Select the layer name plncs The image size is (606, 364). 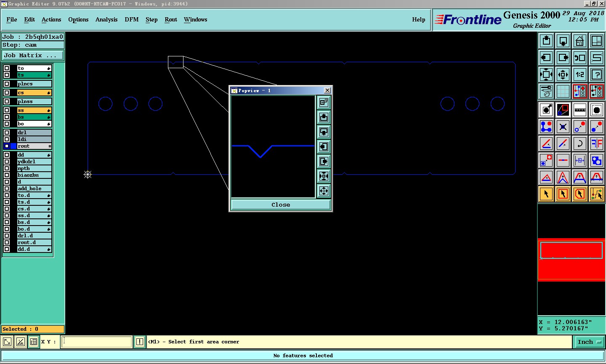(34, 84)
